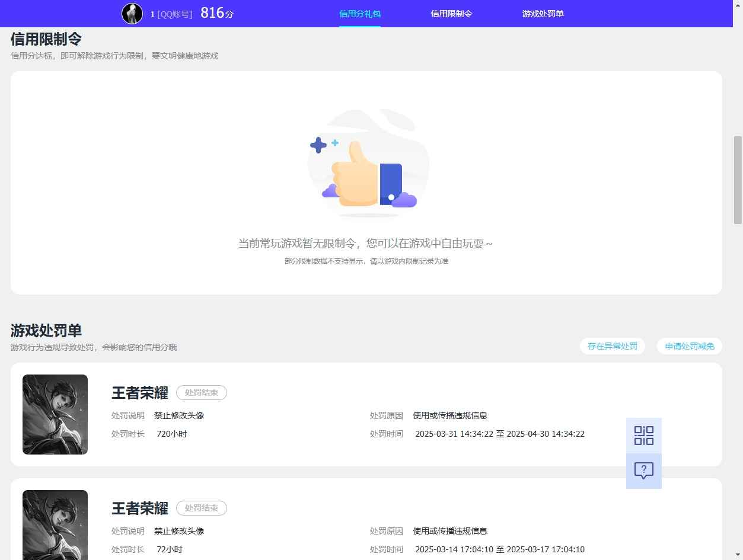Screen dimensions: 743x560
Task: Click the 申请处罚减免 button
Action: pos(690,347)
